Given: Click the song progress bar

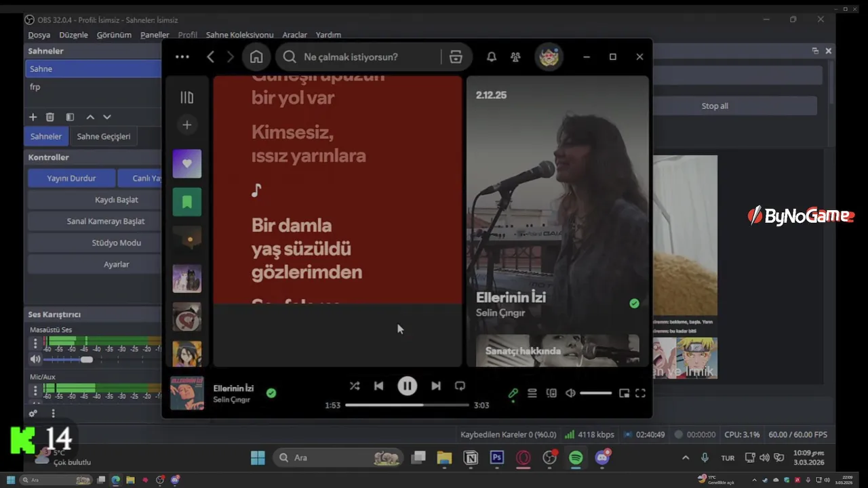Looking at the screenshot, I should coord(407,405).
